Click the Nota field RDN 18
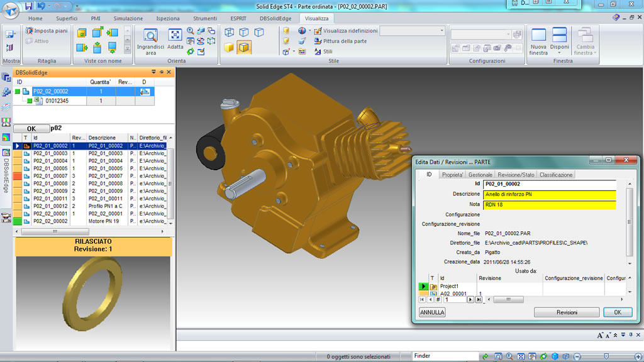Screen dimensions: 644x362 (x=550, y=205)
